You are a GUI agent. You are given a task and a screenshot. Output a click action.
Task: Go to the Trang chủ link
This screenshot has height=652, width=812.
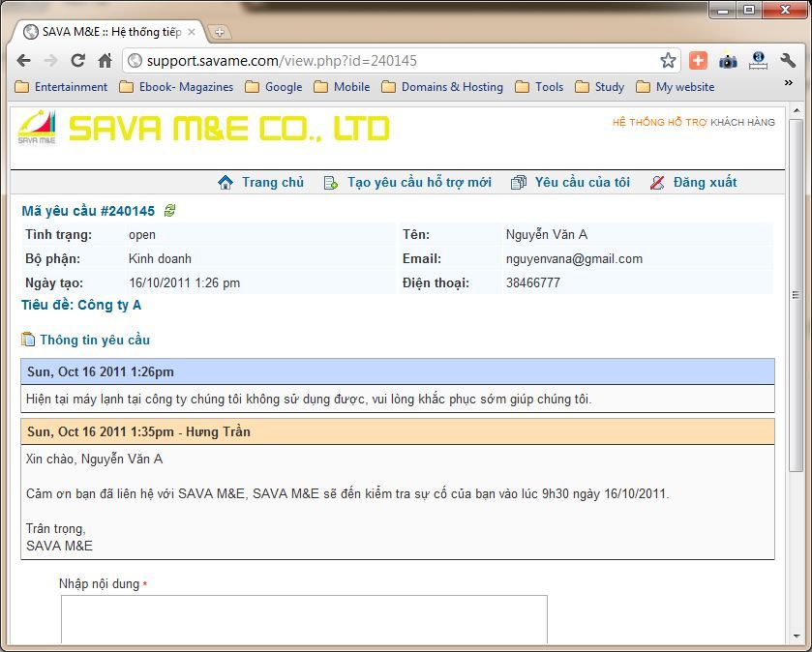click(273, 182)
